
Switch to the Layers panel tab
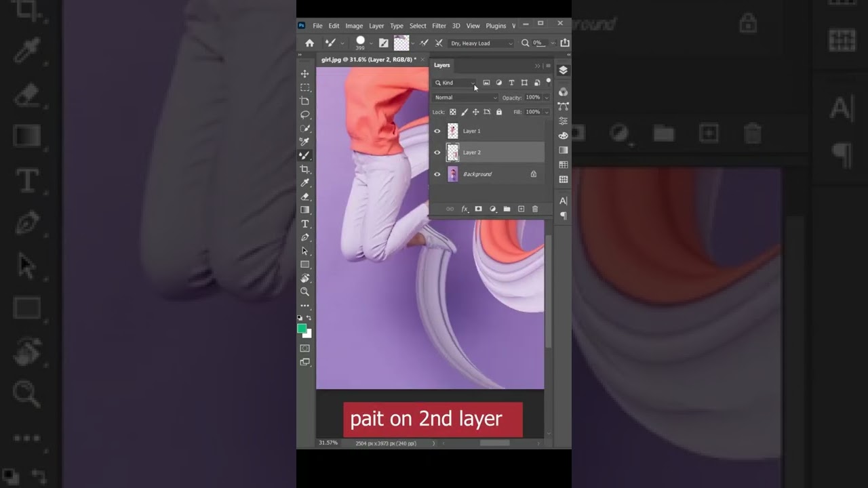[442, 65]
